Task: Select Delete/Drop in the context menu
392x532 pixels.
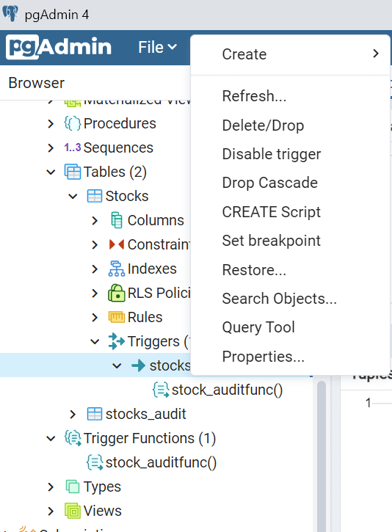Action: click(263, 125)
